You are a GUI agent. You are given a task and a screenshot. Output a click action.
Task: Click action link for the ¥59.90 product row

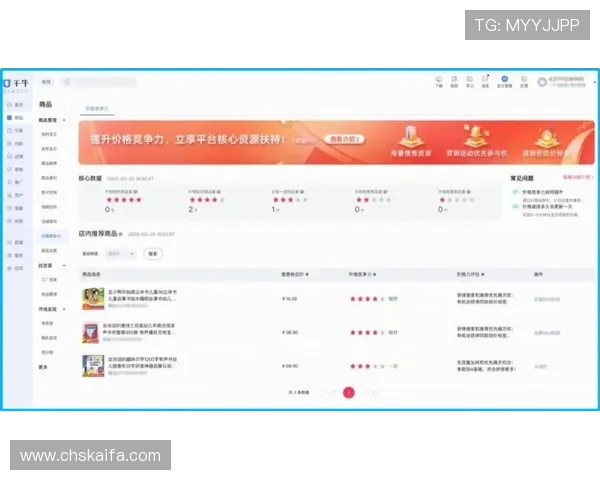pos(540,366)
